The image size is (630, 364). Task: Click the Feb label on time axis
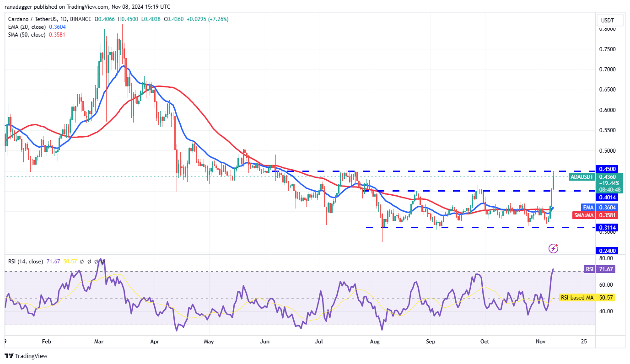(46, 341)
